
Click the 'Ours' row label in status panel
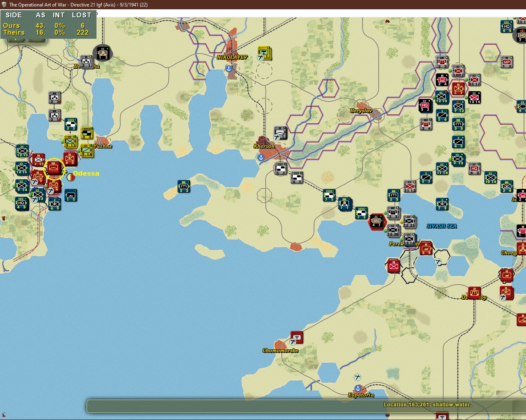tap(11, 25)
